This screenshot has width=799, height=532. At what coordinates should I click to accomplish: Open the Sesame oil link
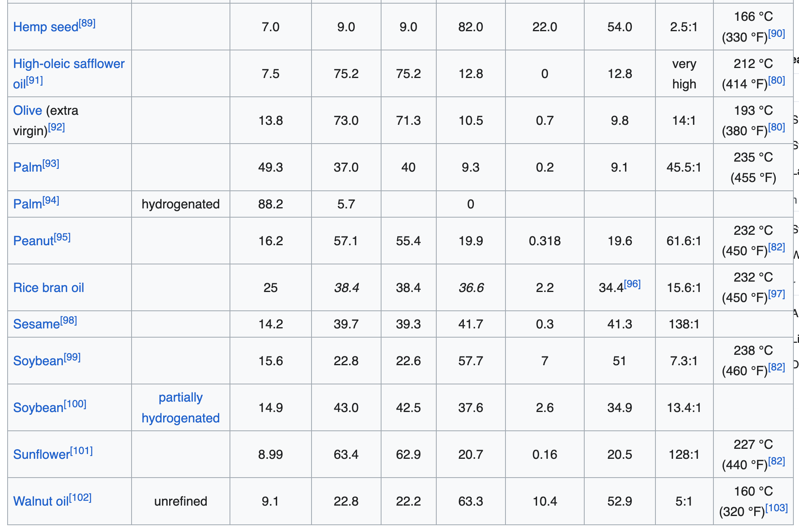click(36, 324)
